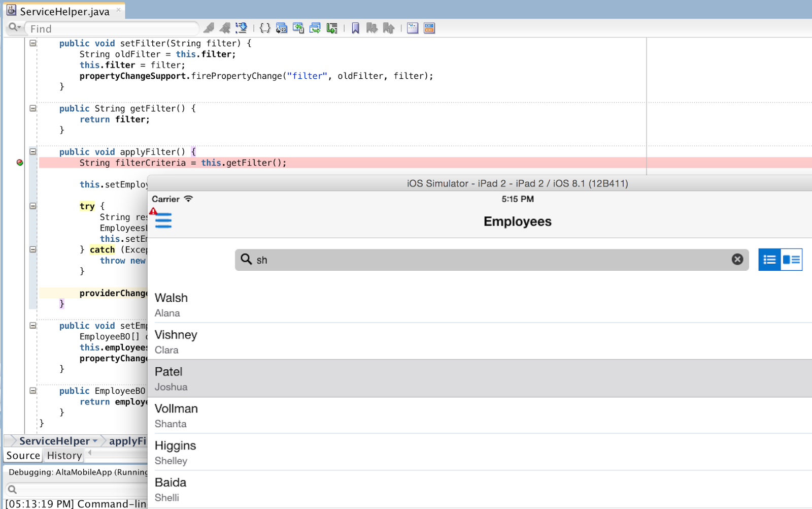812x509 pixels.
Task: Open the Find search options magnifier
Action: coord(14,28)
